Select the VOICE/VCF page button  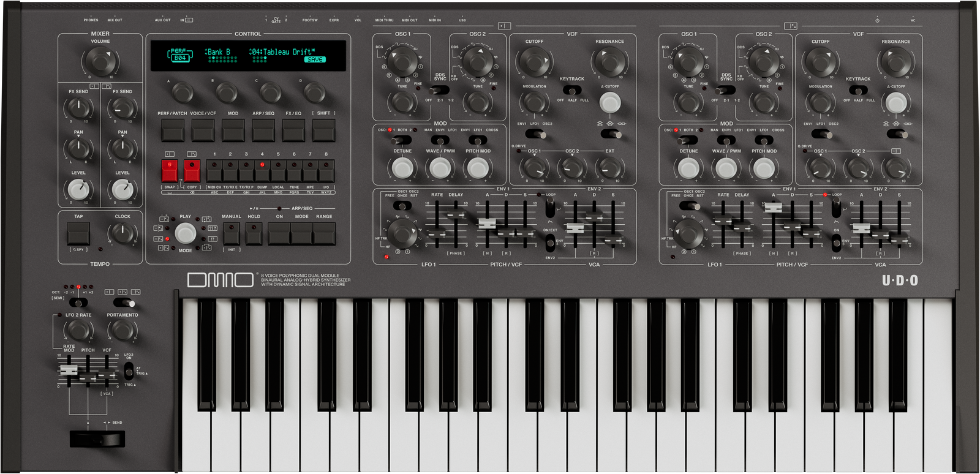point(203,130)
